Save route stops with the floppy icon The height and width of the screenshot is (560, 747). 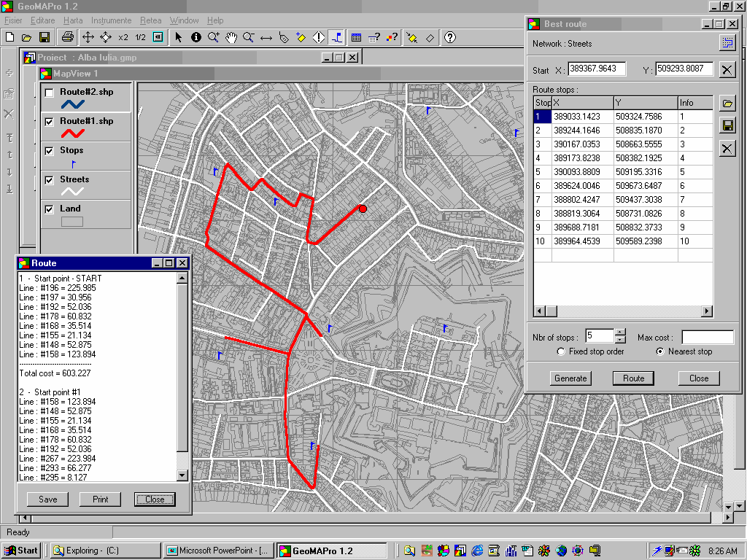click(x=727, y=126)
